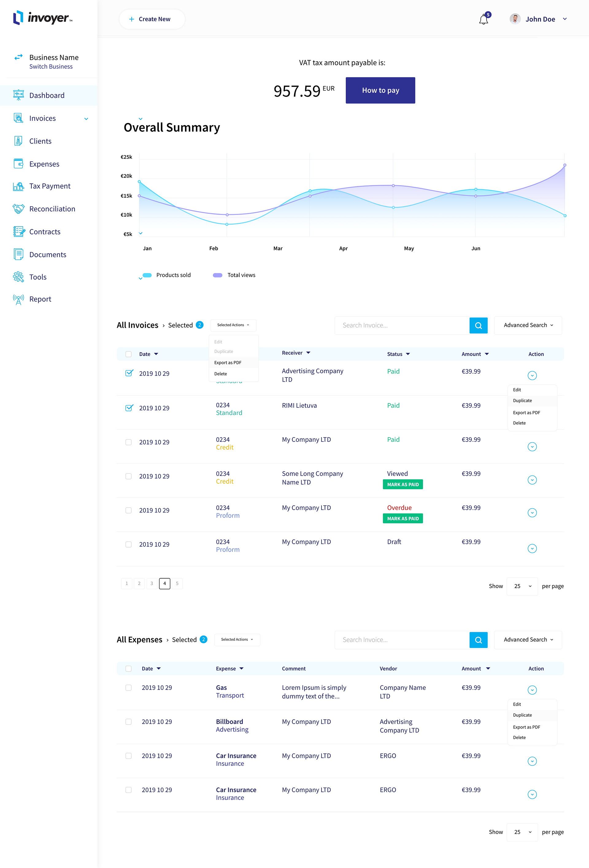Choose Duplicate in invoice row action menu
This screenshot has width=589, height=868.
click(522, 400)
